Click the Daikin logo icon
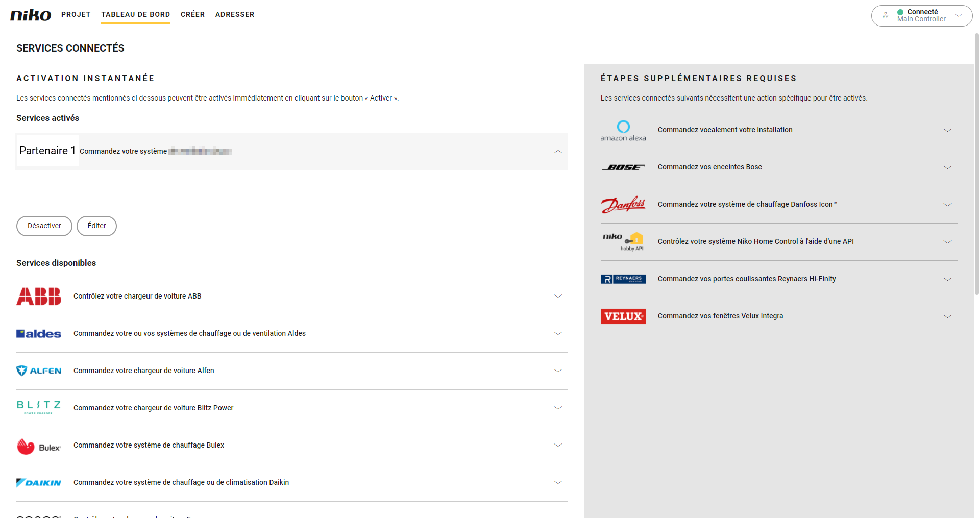Screen dimensions: 980x518 point(39,483)
